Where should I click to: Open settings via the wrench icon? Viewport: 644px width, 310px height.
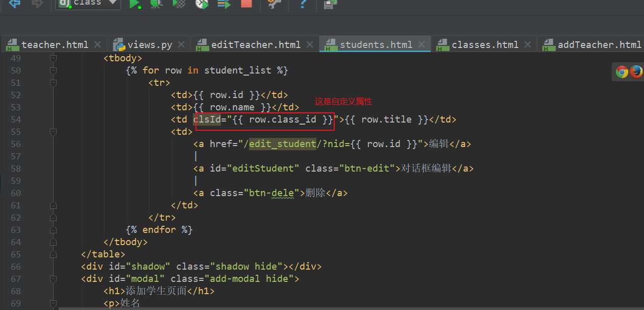coord(275,4)
